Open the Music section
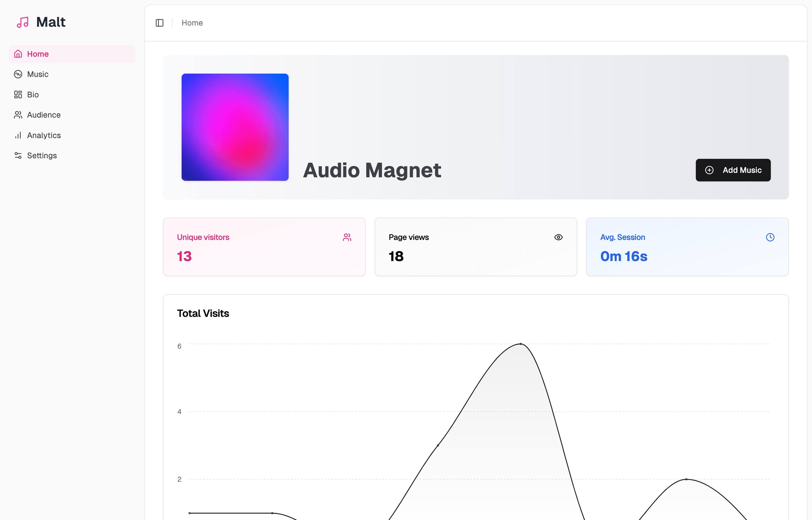812x520 pixels. pos(72,74)
